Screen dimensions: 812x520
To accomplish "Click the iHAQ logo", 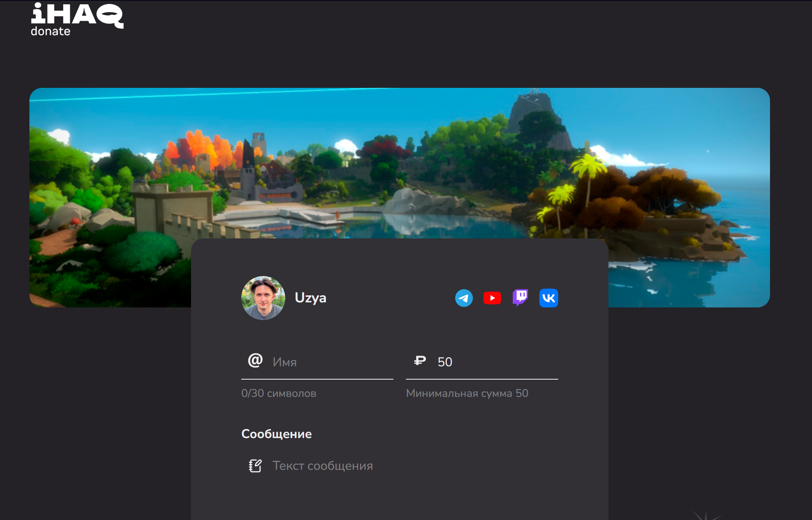I will click(x=77, y=15).
